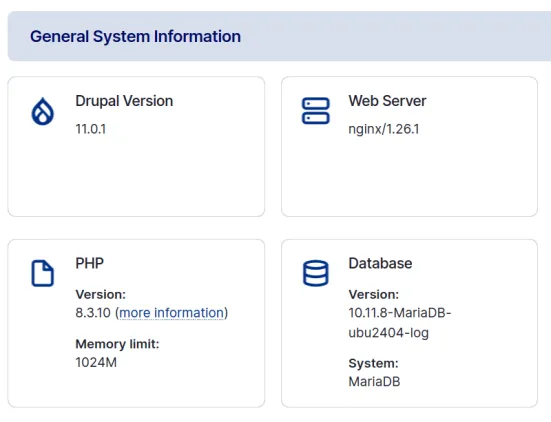
Task: Click the PHP file document icon
Action: [43, 273]
